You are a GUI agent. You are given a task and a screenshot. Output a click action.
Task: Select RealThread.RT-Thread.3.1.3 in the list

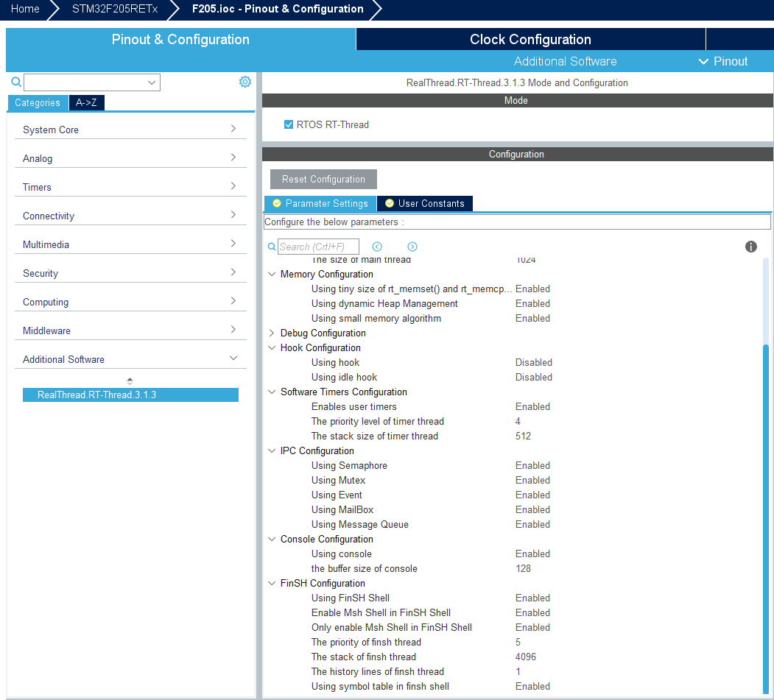pyautogui.click(x=130, y=395)
